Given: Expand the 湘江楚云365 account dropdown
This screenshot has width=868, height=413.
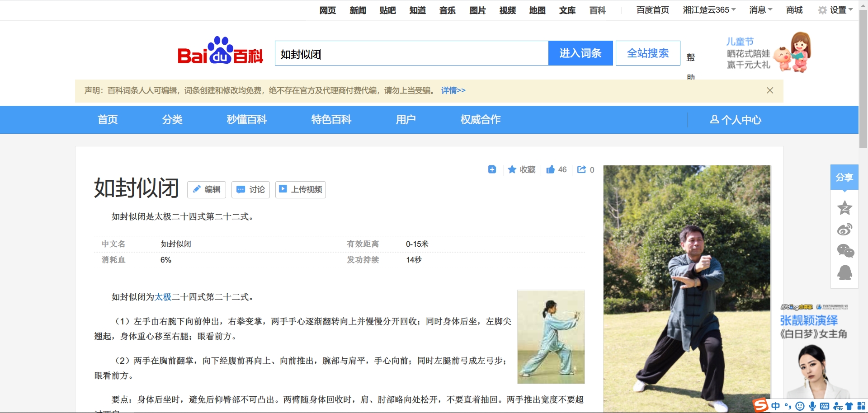Looking at the screenshot, I should click(x=709, y=10).
